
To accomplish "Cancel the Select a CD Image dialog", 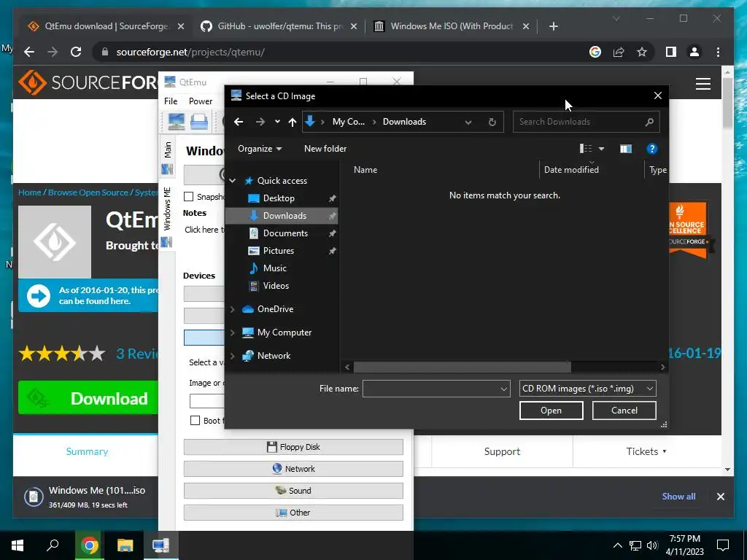I will [624, 411].
